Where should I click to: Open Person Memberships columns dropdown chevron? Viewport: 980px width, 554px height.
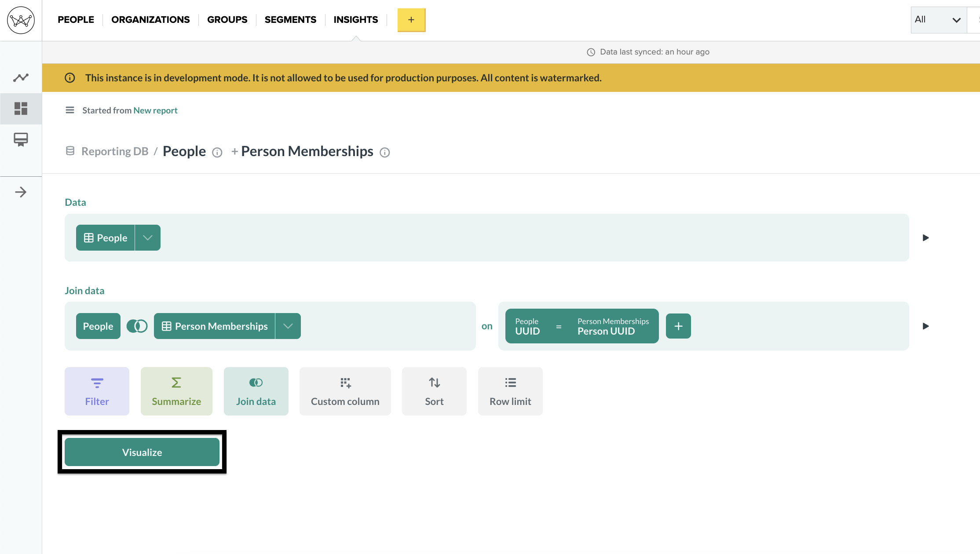click(x=288, y=326)
